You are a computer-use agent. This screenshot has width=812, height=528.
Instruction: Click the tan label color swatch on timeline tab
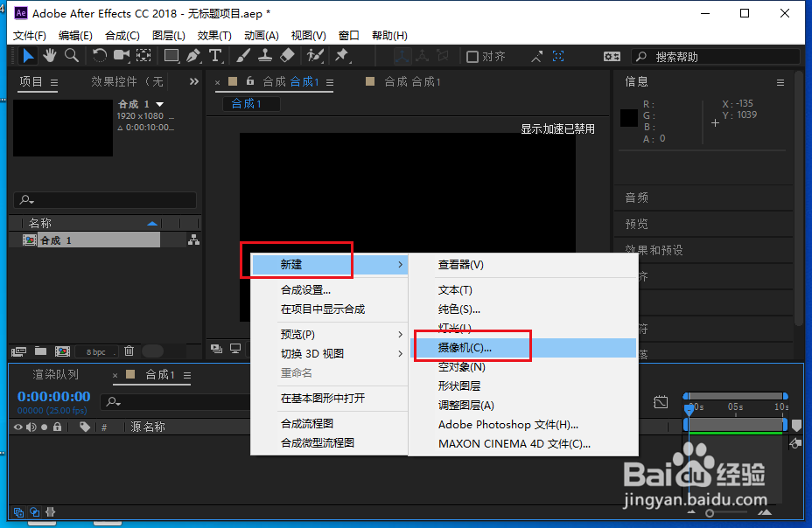(x=130, y=374)
